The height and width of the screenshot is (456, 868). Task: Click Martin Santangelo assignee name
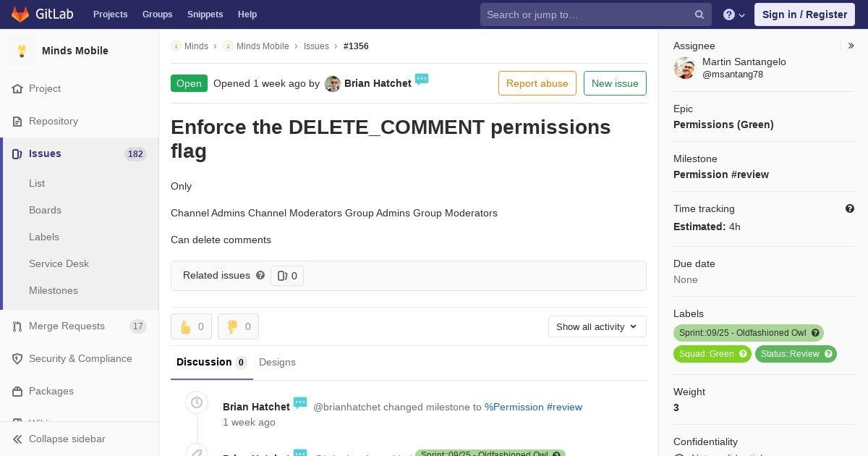(744, 62)
